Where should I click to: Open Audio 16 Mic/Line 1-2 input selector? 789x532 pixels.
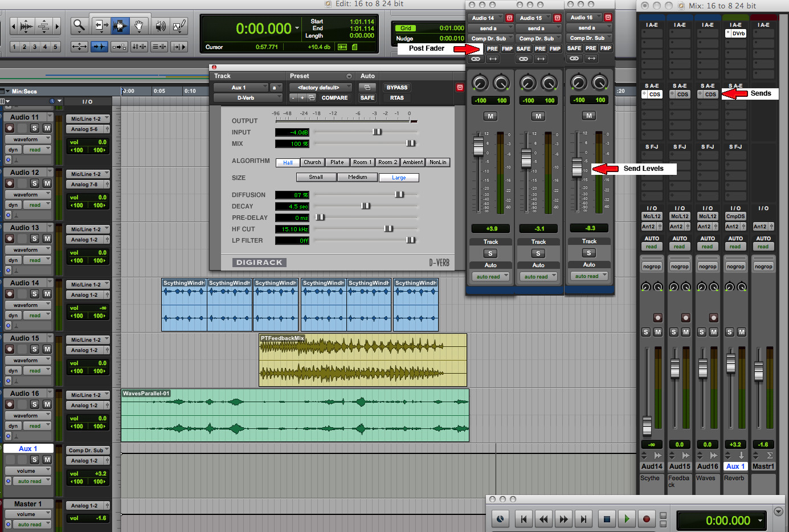coord(88,395)
